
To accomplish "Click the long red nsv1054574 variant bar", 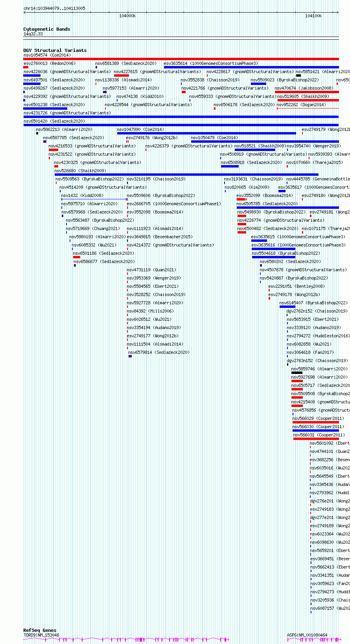I will (181, 59).
